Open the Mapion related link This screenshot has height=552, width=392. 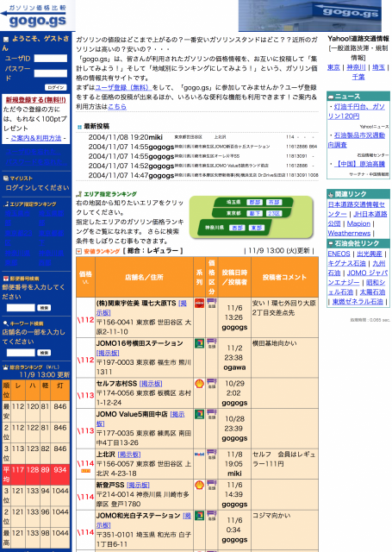pyautogui.click(x=358, y=223)
